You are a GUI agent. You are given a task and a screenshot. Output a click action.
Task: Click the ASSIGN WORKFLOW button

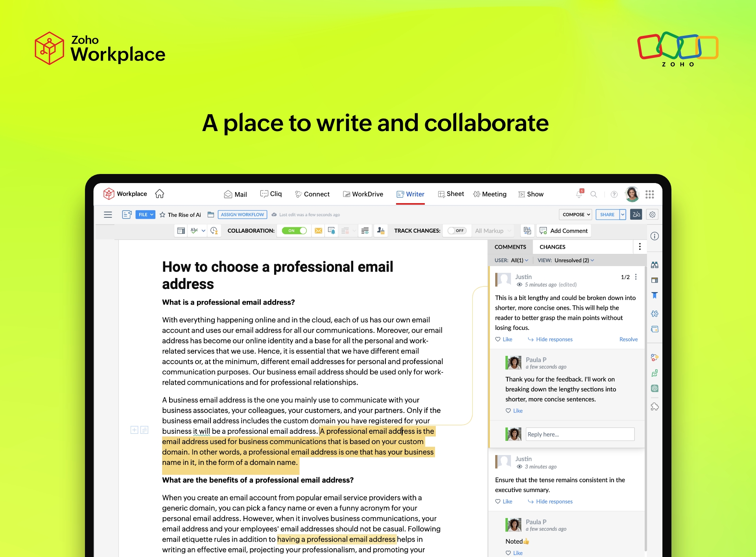(x=242, y=215)
